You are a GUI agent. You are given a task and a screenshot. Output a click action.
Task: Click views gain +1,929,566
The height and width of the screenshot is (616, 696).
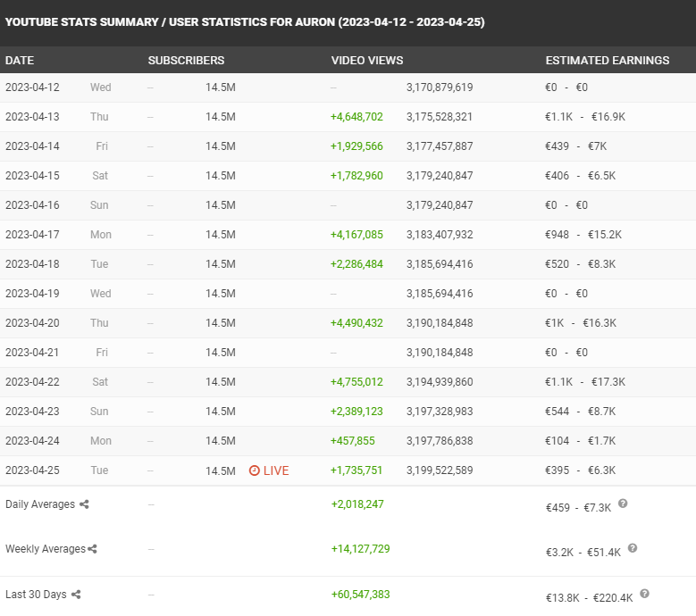(356, 146)
